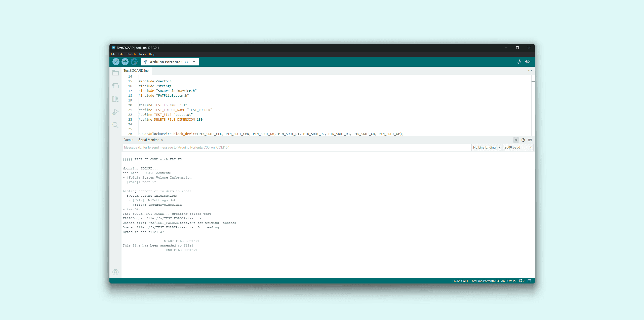Viewport: 644px width, 320px height.
Task: Expand the No Line Ending dropdown
Action: tap(487, 147)
